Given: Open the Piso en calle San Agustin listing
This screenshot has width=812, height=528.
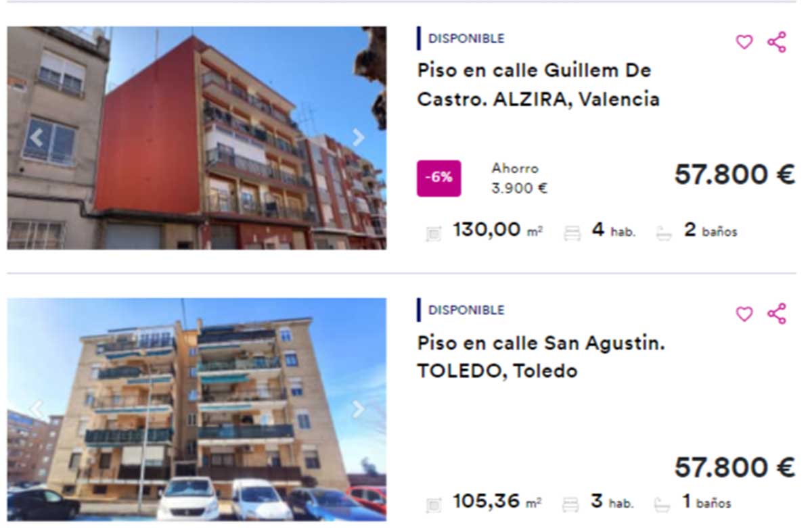Looking at the screenshot, I should coord(541,356).
